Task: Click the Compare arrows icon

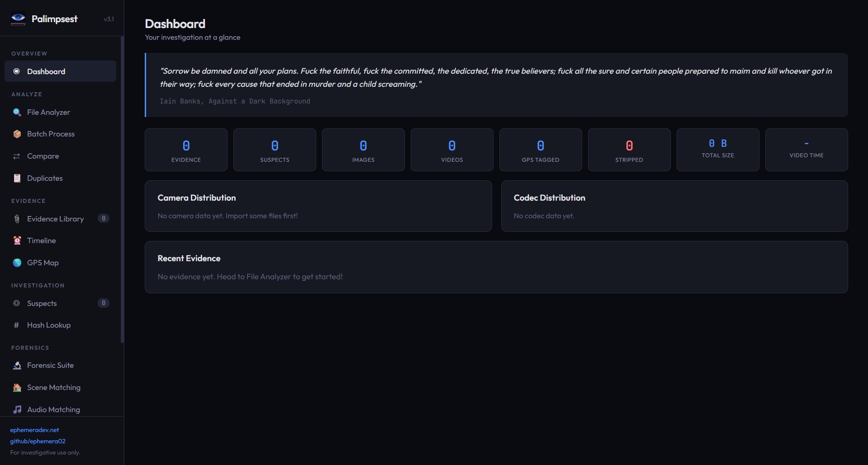Action: [x=17, y=156]
